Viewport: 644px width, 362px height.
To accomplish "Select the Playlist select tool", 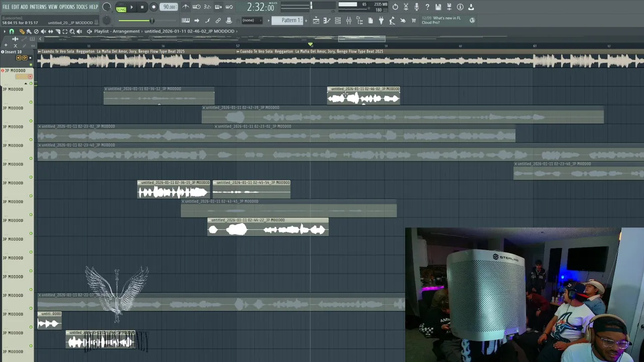I will pos(65,31).
